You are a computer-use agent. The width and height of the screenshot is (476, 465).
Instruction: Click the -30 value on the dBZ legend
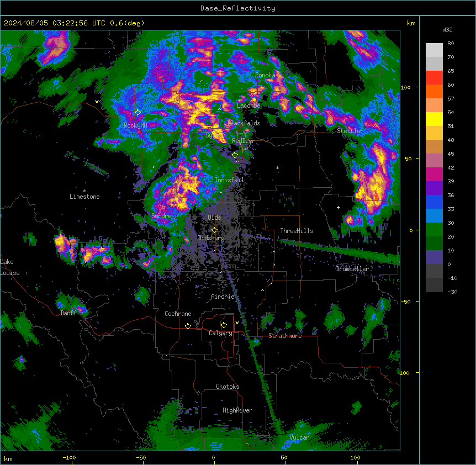click(x=452, y=292)
